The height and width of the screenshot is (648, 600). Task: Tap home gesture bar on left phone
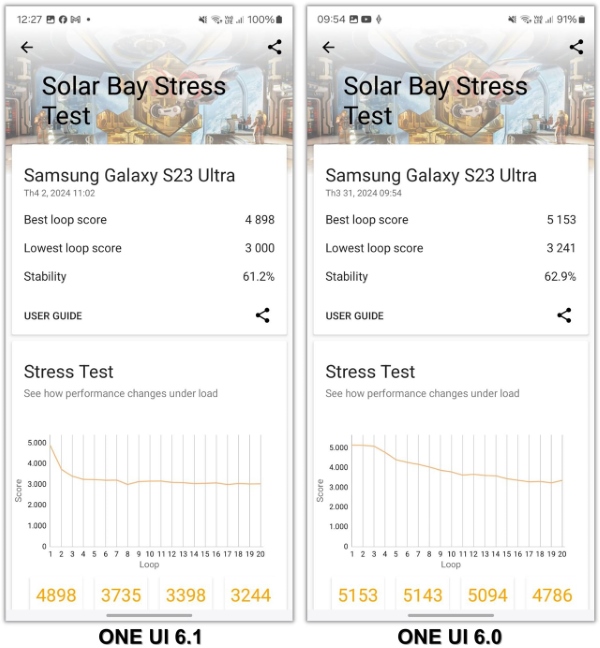(149, 615)
